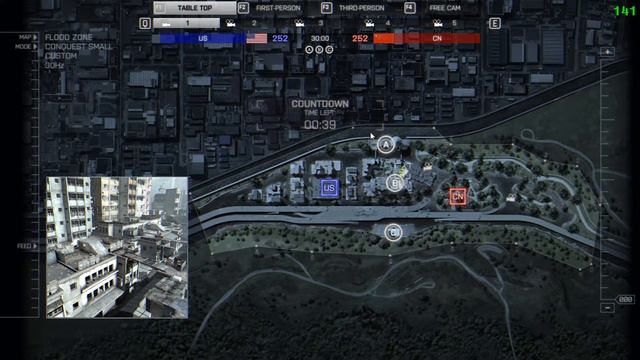Switch to Free Cam view
Screen dimensions: 640x360
(445, 8)
